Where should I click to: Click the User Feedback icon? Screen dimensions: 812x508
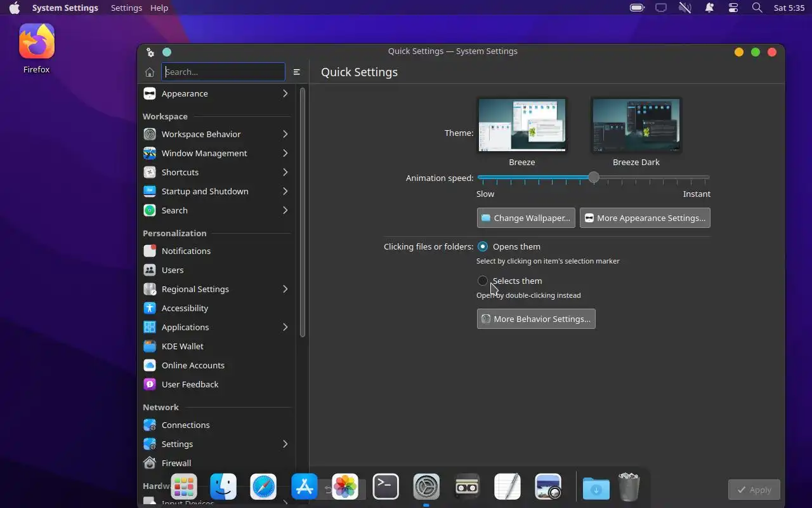[x=150, y=384]
